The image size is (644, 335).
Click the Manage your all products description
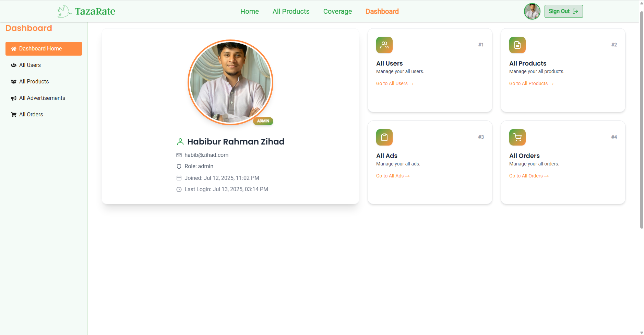click(x=537, y=72)
